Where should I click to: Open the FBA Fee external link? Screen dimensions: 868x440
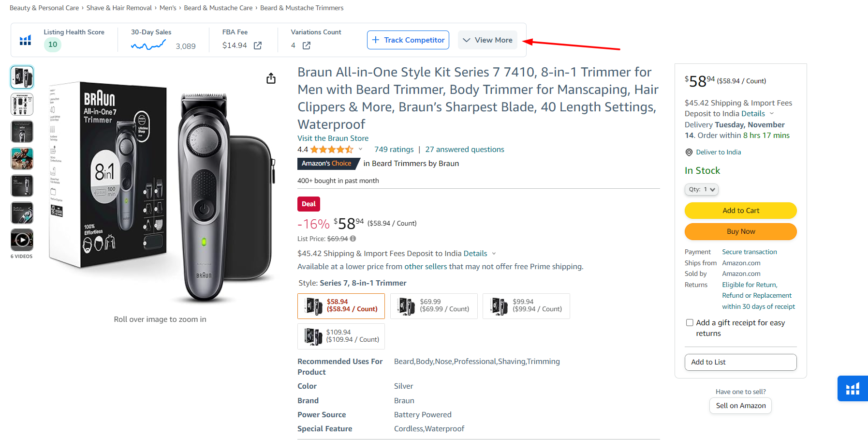coord(258,45)
